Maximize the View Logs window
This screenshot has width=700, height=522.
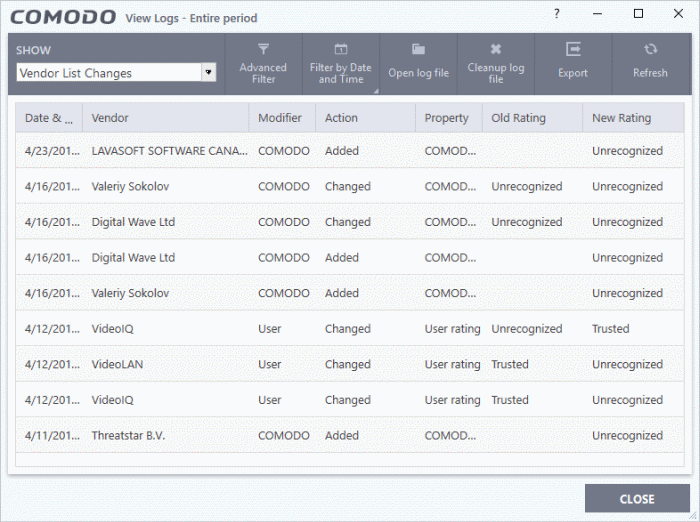tap(639, 14)
